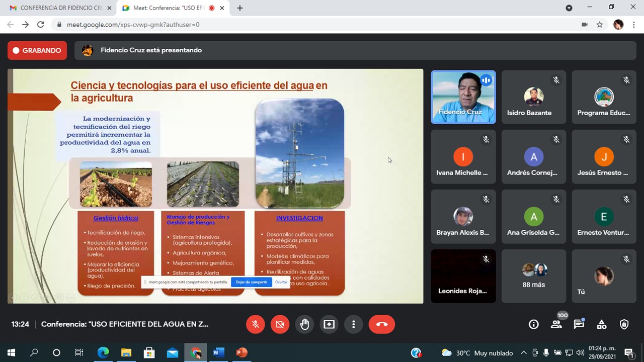644x362 pixels.
Task: Select Fidencio Cruz video thumbnail
Action: [463, 97]
